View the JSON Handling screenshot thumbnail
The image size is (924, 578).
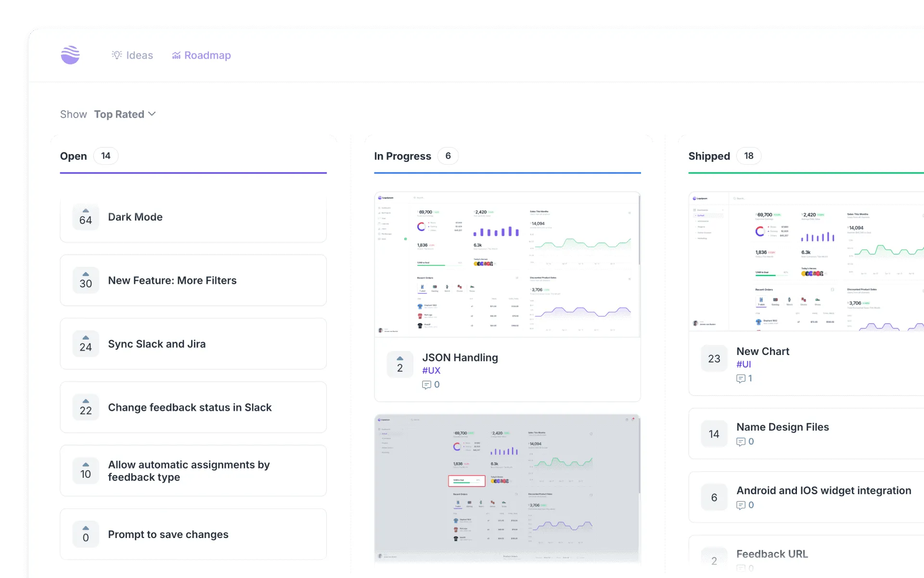pos(507,264)
